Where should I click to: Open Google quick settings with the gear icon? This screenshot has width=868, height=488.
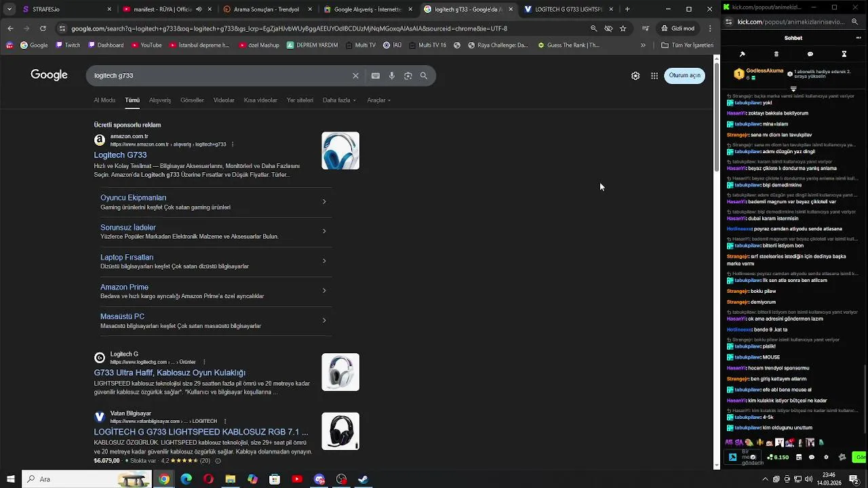tap(635, 76)
